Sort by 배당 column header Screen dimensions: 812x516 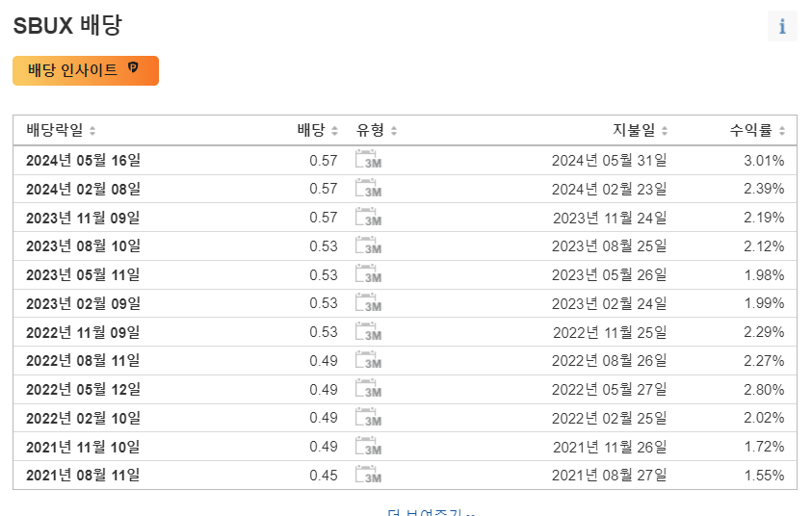click(318, 130)
